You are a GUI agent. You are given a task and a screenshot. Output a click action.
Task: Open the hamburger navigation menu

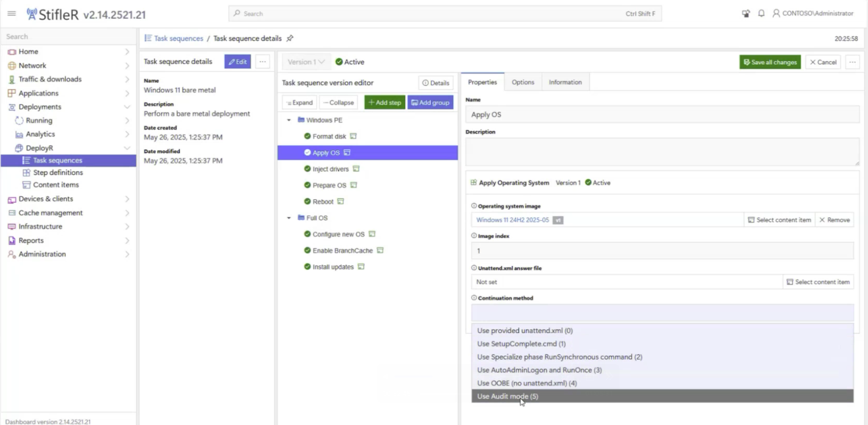(12, 13)
